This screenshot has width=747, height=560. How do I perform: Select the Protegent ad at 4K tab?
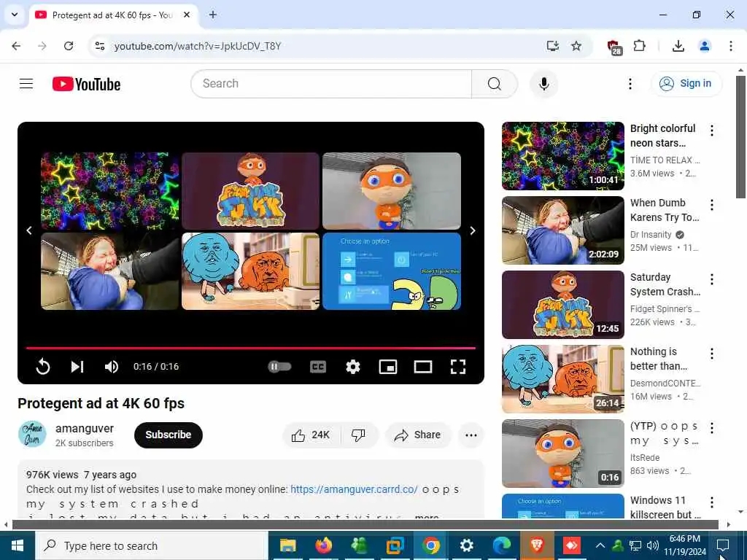[113, 15]
